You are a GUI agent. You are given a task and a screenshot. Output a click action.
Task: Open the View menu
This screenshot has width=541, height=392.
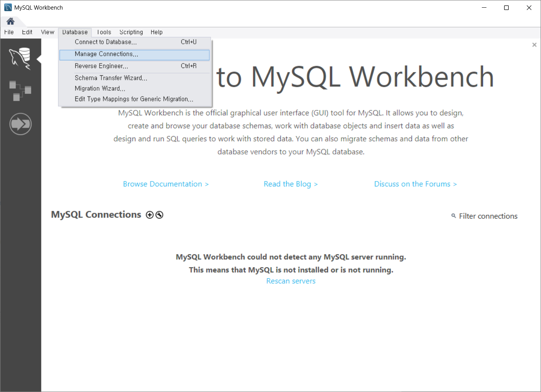[48, 32]
